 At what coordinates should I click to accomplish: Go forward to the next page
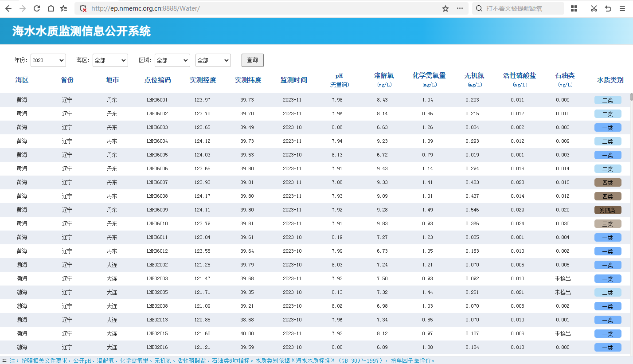pyautogui.click(x=23, y=8)
